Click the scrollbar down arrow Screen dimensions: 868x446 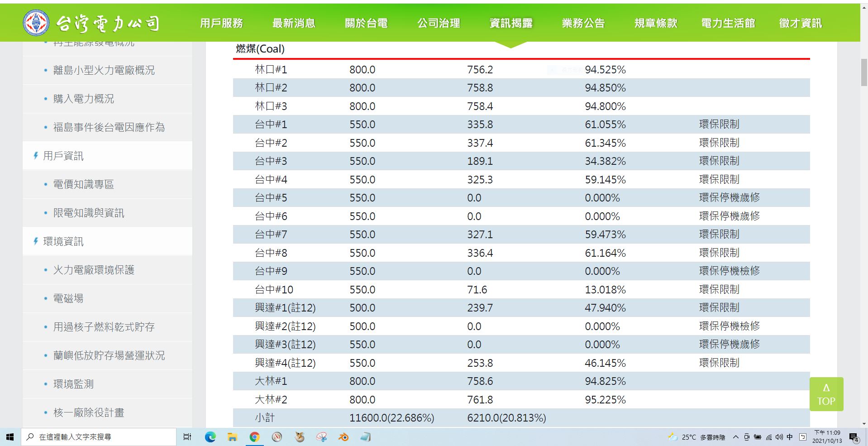864,424
